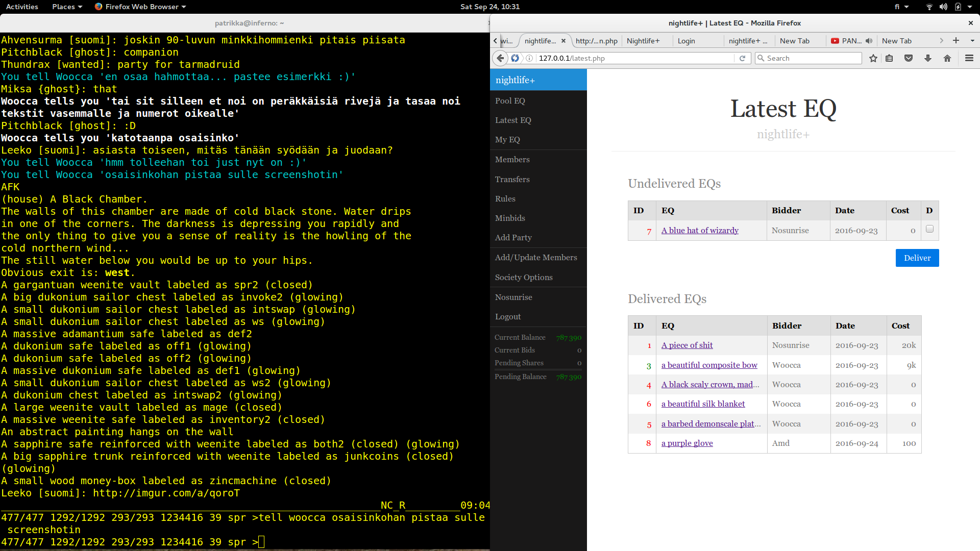Image resolution: width=980 pixels, height=551 pixels.
Task: Click the stop/reload loading icon beside URL
Action: pos(515,58)
